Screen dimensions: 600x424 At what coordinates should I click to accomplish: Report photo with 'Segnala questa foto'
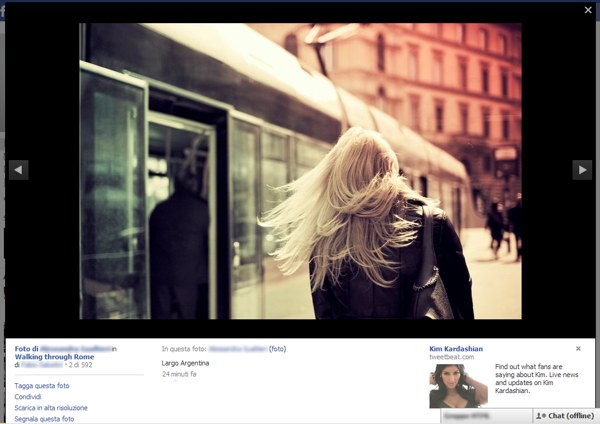44,419
